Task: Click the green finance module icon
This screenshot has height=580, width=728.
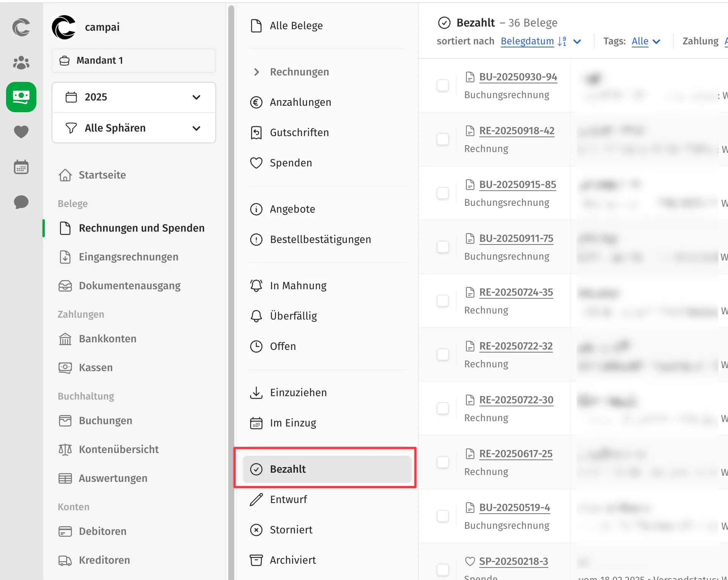Action: [21, 97]
